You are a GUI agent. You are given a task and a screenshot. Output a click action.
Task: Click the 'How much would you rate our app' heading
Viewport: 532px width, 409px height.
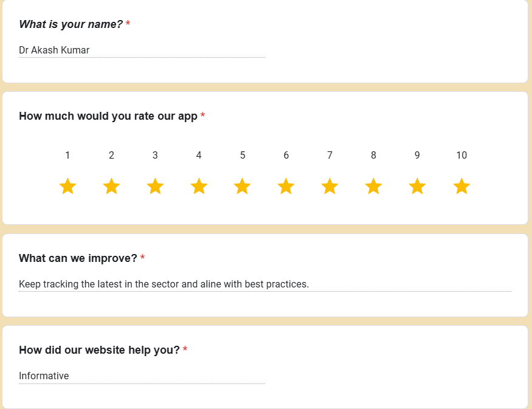tap(108, 116)
